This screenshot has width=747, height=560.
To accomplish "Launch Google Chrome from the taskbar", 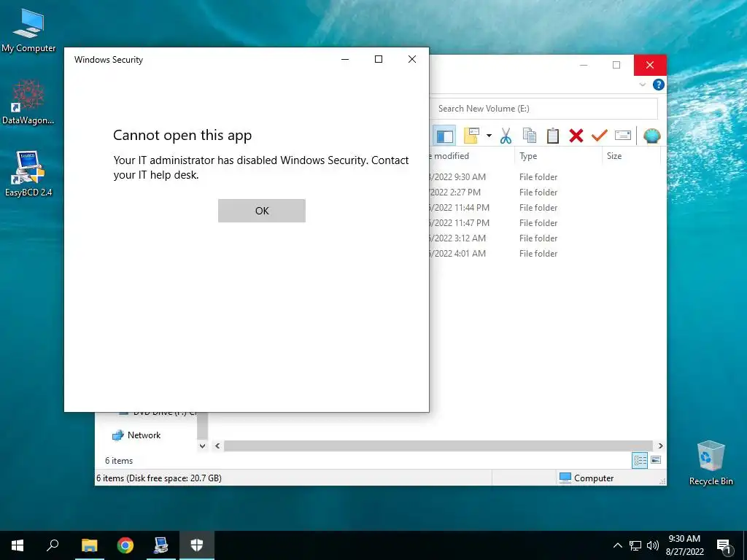I will coord(125,545).
